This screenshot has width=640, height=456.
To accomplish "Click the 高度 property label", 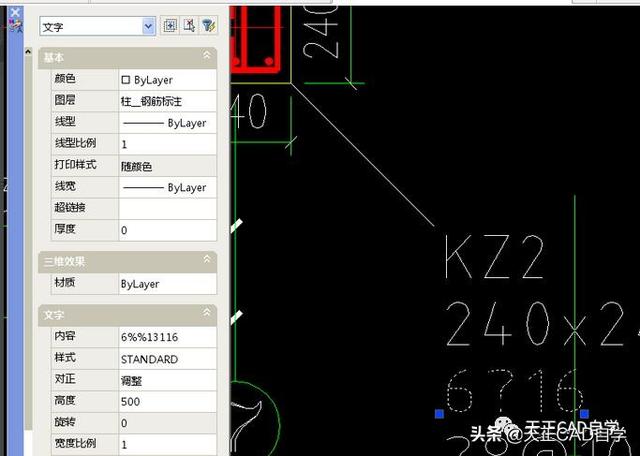I will [65, 400].
